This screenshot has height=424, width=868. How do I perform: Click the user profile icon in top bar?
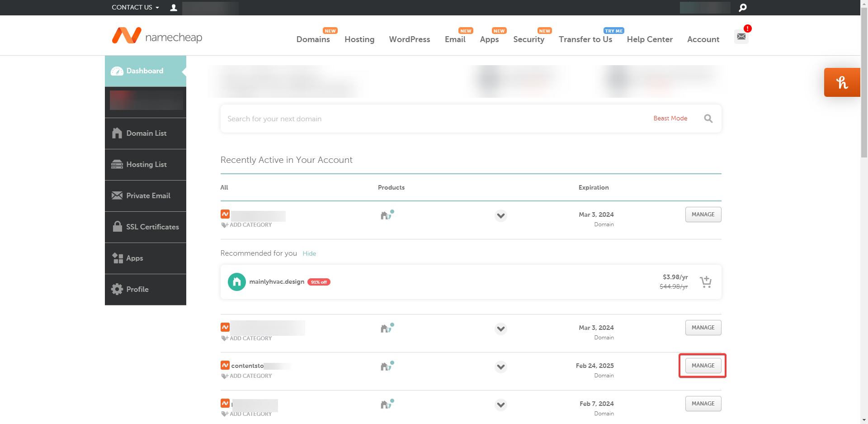click(x=174, y=8)
